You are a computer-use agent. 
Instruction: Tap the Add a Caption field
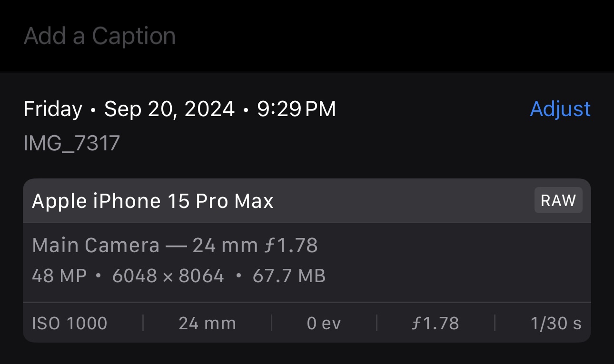(x=99, y=36)
